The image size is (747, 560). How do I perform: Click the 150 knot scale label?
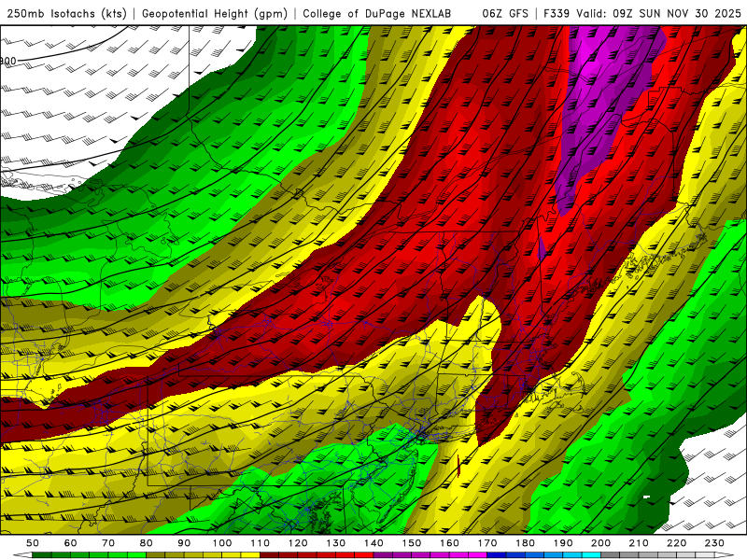(412, 543)
